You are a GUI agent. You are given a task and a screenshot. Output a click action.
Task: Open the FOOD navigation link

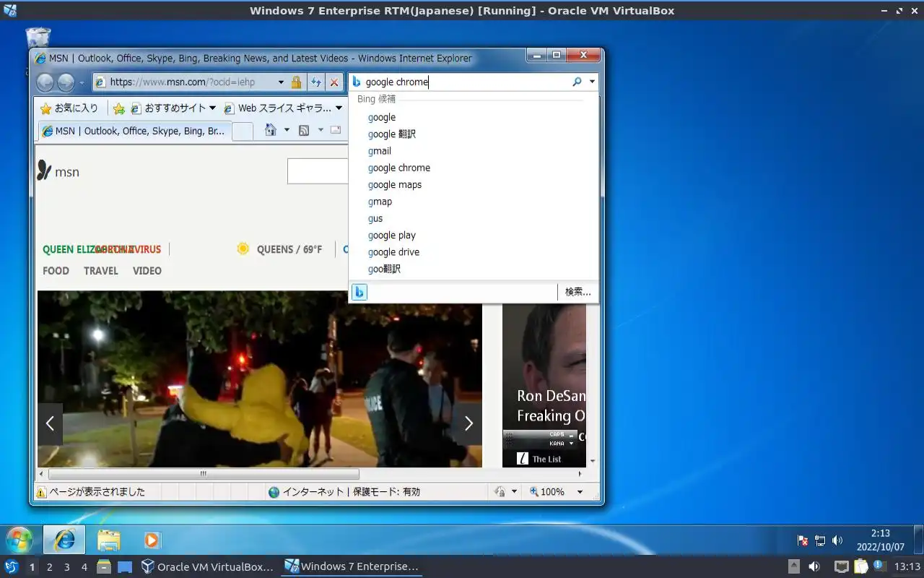56,271
